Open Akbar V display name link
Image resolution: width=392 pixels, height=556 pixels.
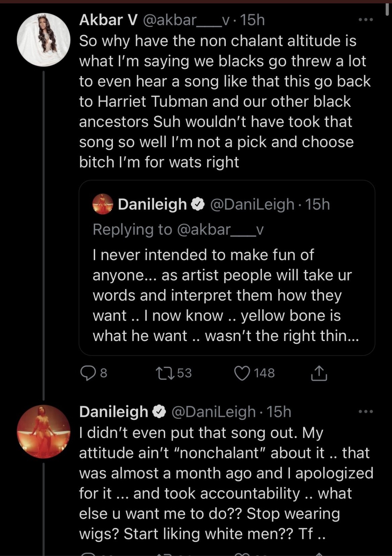pyautogui.click(x=108, y=20)
